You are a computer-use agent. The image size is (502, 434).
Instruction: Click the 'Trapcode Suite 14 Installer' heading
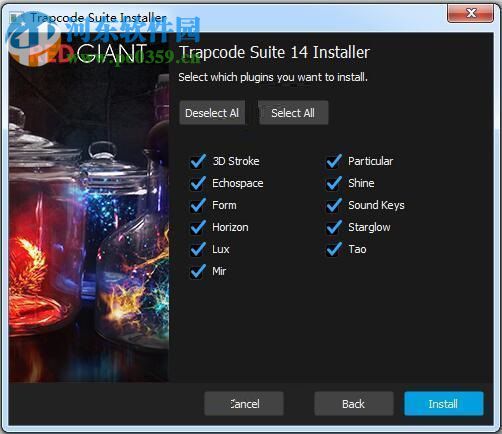click(x=275, y=52)
